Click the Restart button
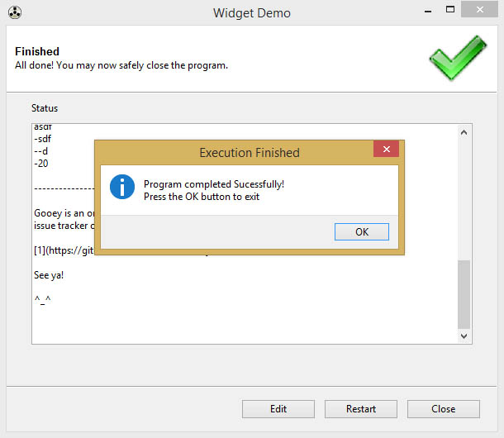 [x=361, y=409]
